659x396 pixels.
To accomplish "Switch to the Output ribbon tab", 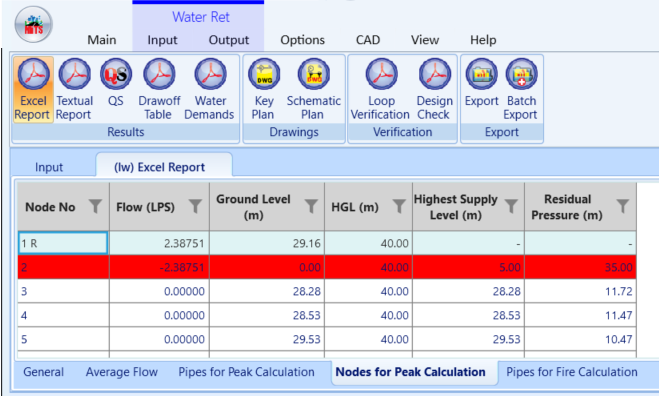I will (229, 40).
